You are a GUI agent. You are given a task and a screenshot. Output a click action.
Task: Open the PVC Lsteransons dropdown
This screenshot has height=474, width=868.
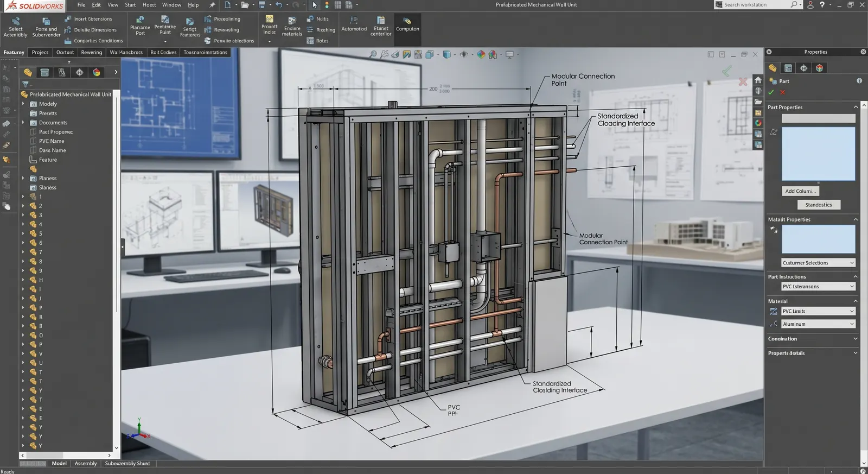pyautogui.click(x=818, y=287)
